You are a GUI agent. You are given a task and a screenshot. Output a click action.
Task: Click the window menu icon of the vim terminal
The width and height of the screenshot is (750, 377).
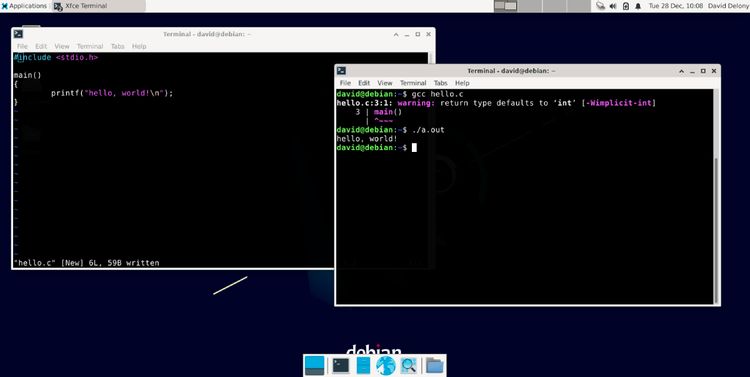point(18,34)
